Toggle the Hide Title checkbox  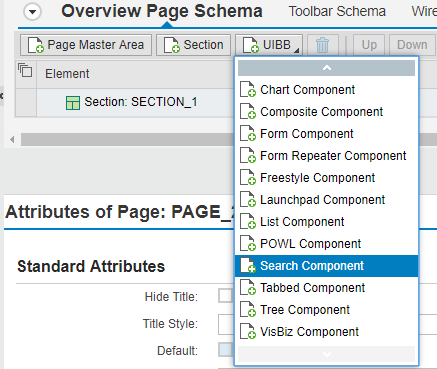(x=226, y=296)
